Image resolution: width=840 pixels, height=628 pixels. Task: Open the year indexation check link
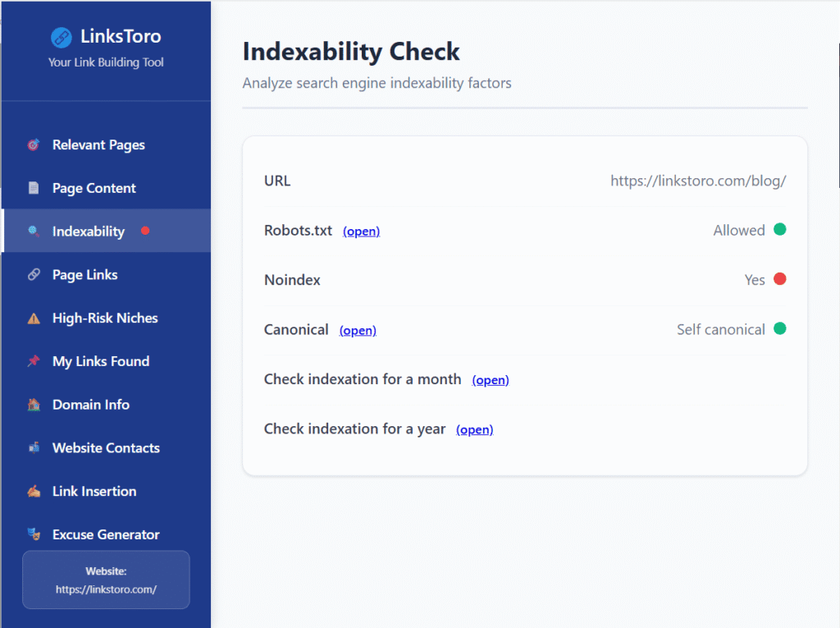474,429
